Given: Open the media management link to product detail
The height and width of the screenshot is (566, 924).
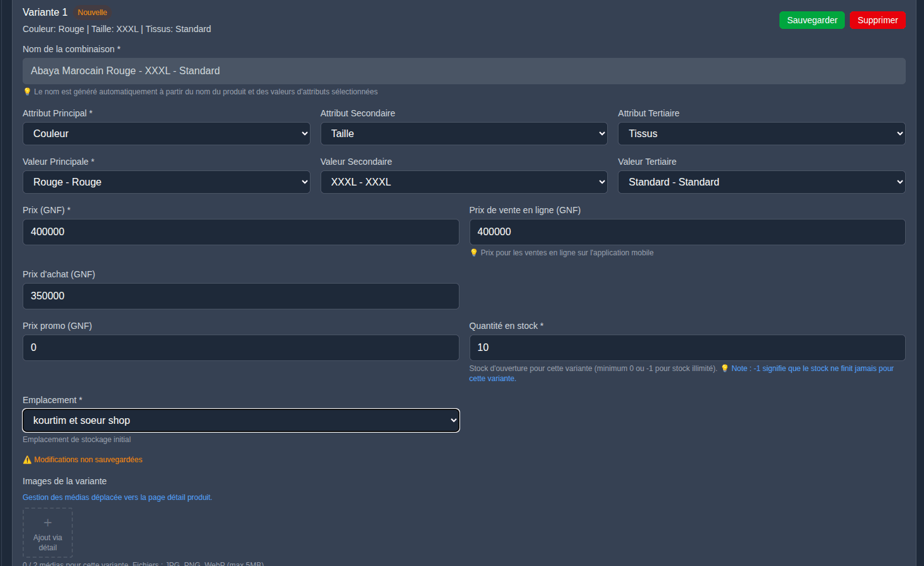Looking at the screenshot, I should 118,497.
